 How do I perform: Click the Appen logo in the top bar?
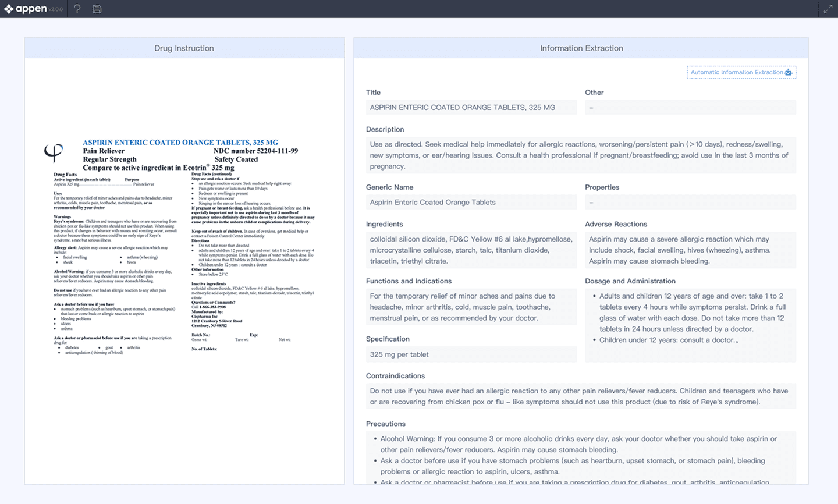point(26,9)
